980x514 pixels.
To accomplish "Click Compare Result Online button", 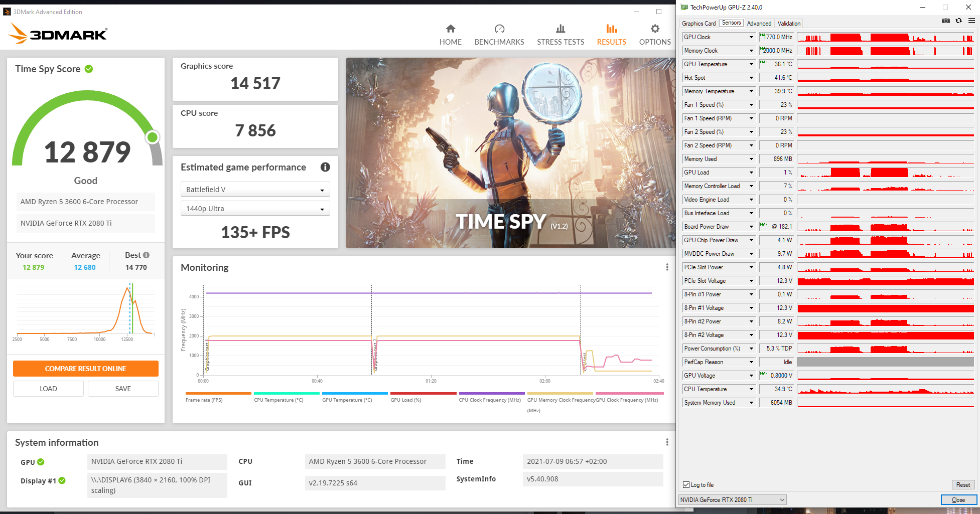I will pos(86,369).
